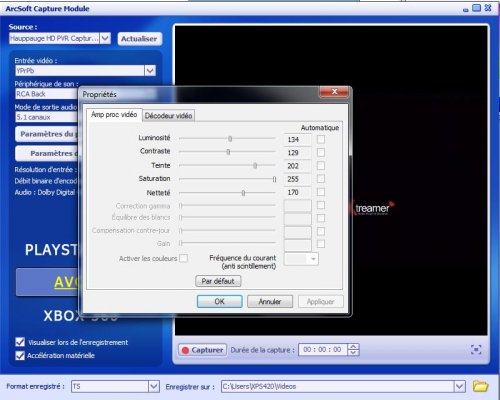Click the Teinte slider handle
Image resolution: width=500 pixels, height=400 pixels.
(x=255, y=165)
